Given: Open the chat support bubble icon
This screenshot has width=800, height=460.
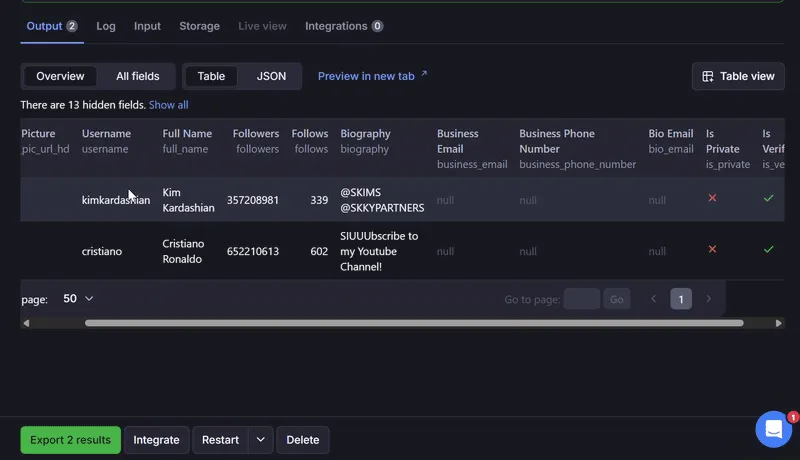Looking at the screenshot, I should click(x=773, y=429).
